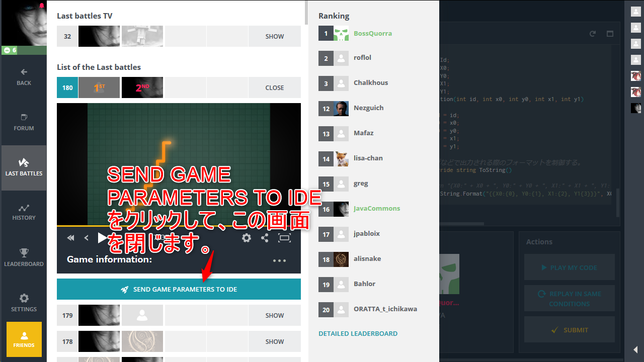Show battle 178

(x=274, y=341)
